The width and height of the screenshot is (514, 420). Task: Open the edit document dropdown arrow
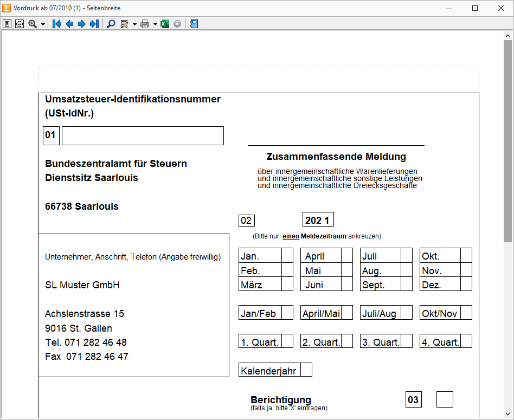click(134, 24)
